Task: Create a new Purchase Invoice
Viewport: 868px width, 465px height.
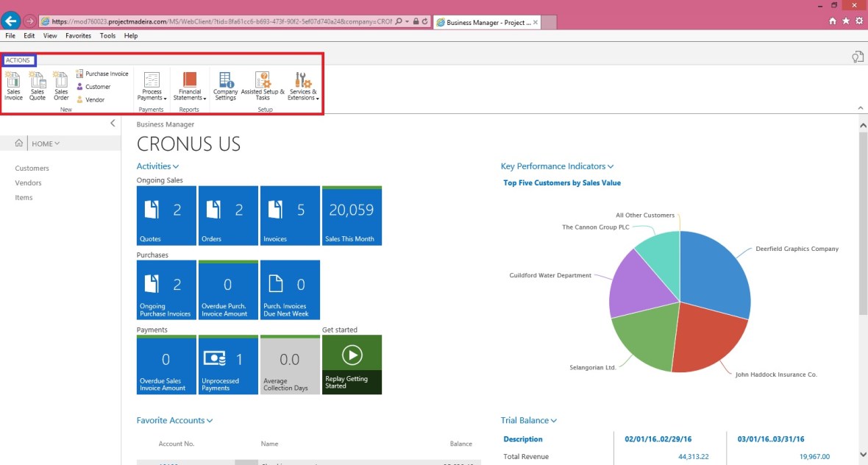Action: pos(102,74)
